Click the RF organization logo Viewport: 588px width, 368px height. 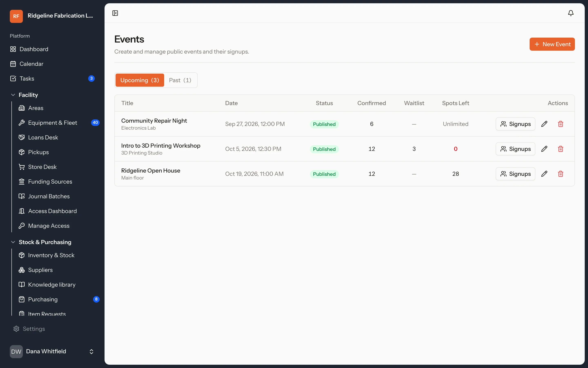(x=16, y=16)
